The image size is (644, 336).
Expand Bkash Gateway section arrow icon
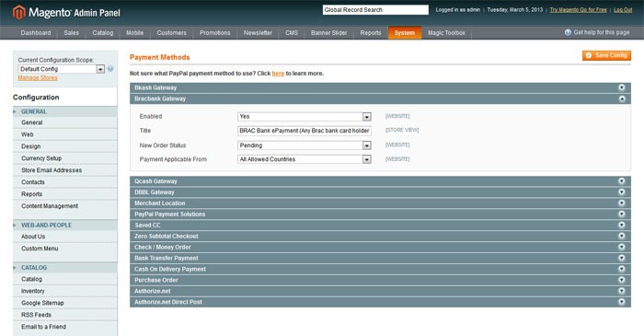click(621, 87)
